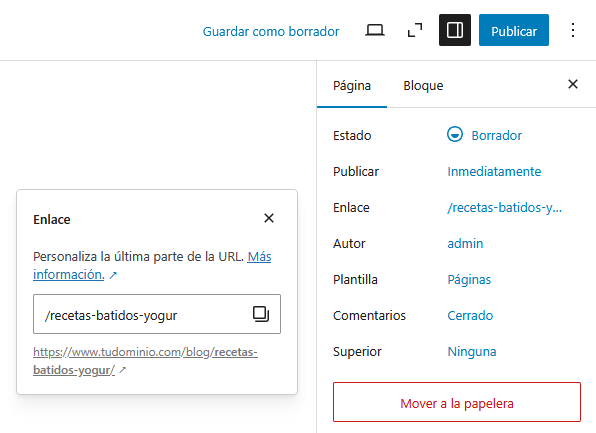Open the Páginas template selector
Screen dimensions: 596x433
469,280
